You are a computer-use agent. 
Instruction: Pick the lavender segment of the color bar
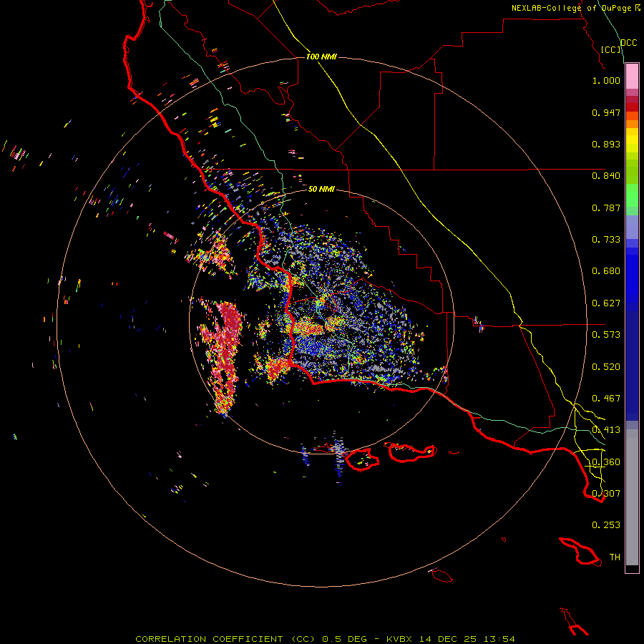click(x=632, y=227)
